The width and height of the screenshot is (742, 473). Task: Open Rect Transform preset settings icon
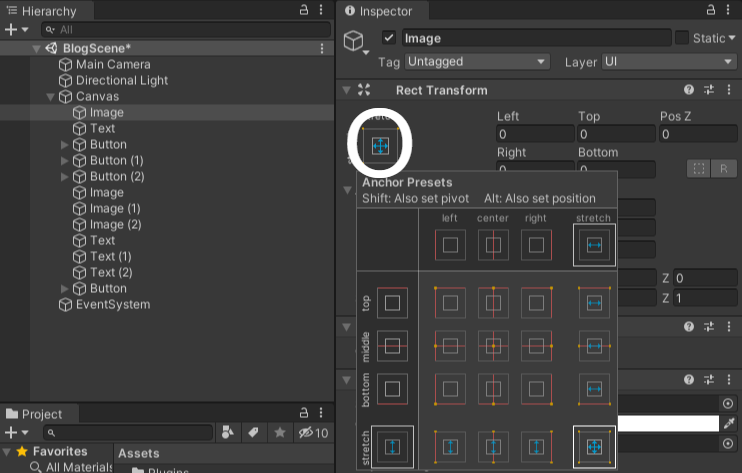(709, 90)
